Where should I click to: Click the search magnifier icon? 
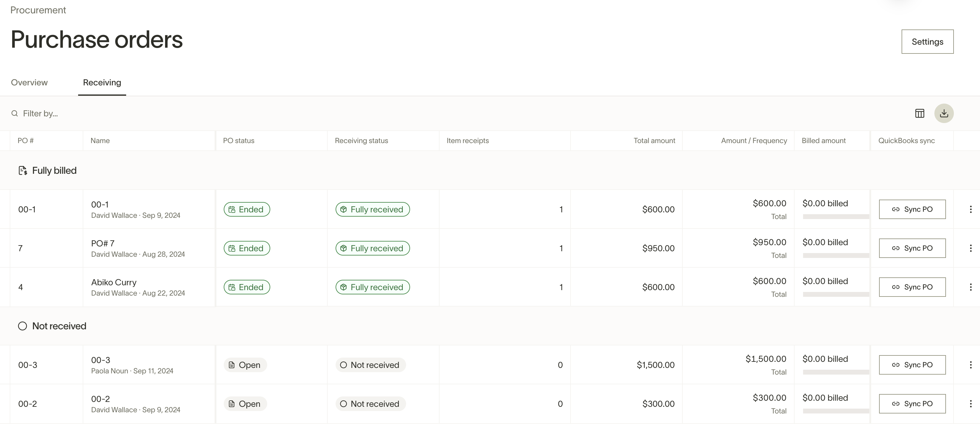coord(15,113)
